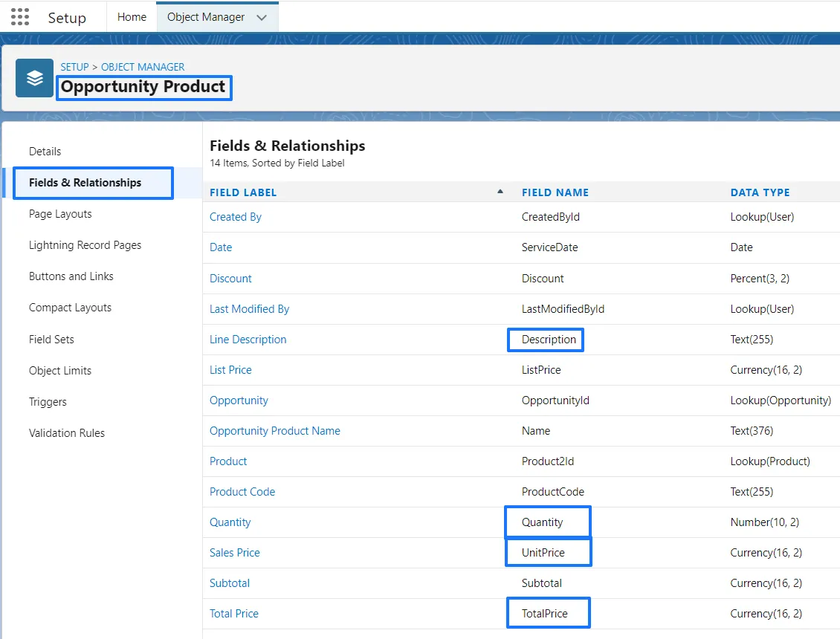
Task: Open Lightning Record Pages section
Action: (x=85, y=245)
